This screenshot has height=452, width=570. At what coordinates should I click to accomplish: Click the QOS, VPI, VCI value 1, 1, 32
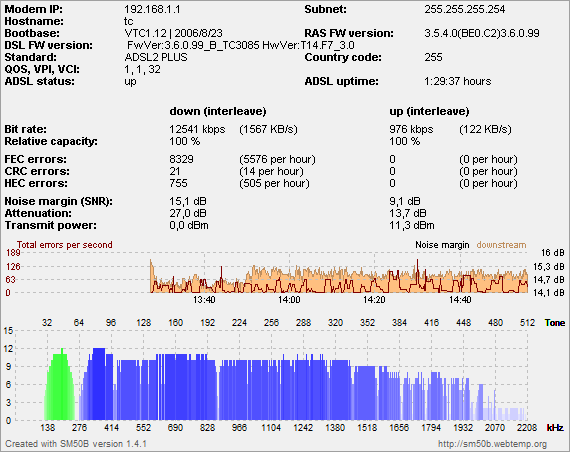(142, 69)
